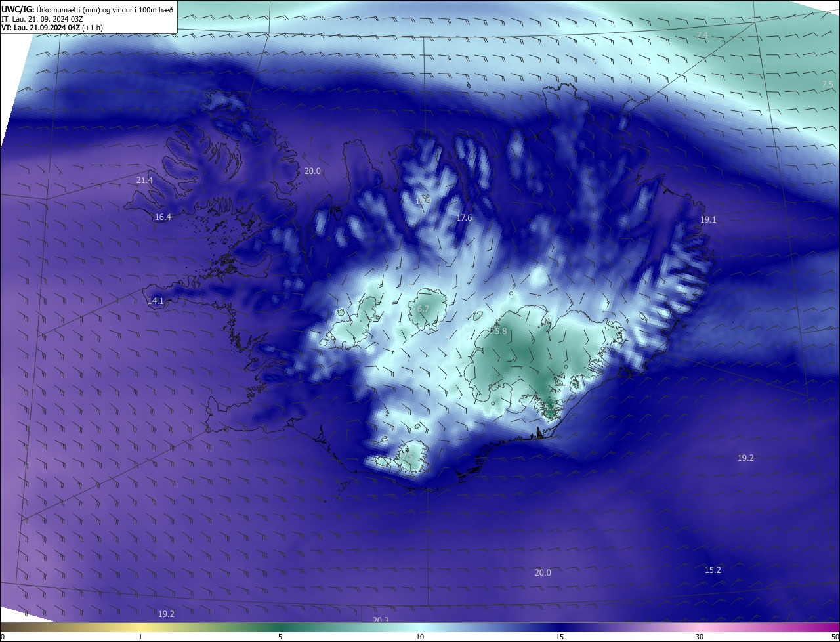Click the 19.1 value off the east coast
Screen dimensions: 840x642
click(708, 220)
